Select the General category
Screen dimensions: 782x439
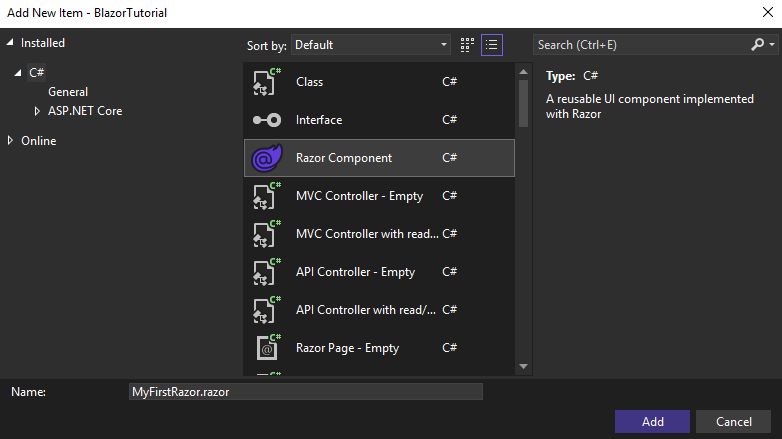[x=68, y=92]
